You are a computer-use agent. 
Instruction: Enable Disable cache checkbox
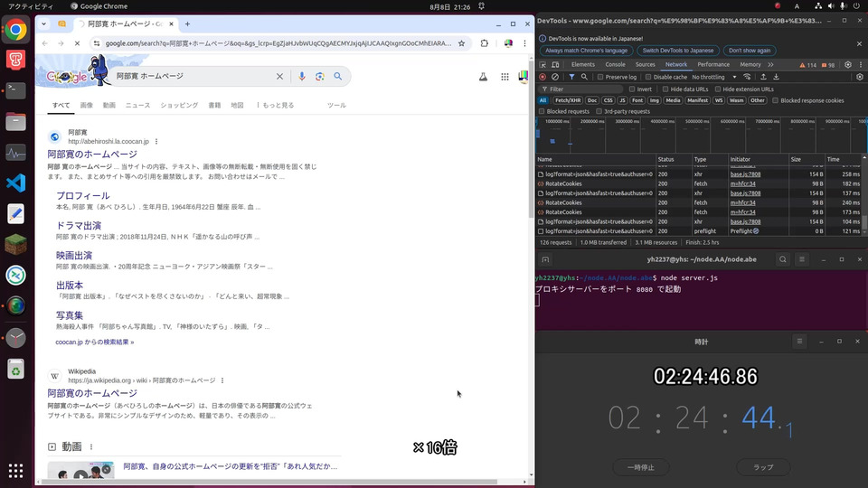point(648,77)
